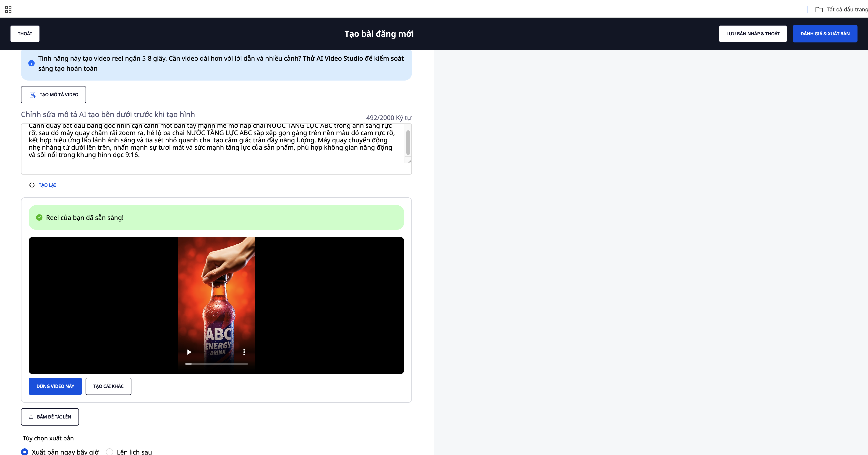
Task: Open the video three-dot options menu
Action: (244, 352)
